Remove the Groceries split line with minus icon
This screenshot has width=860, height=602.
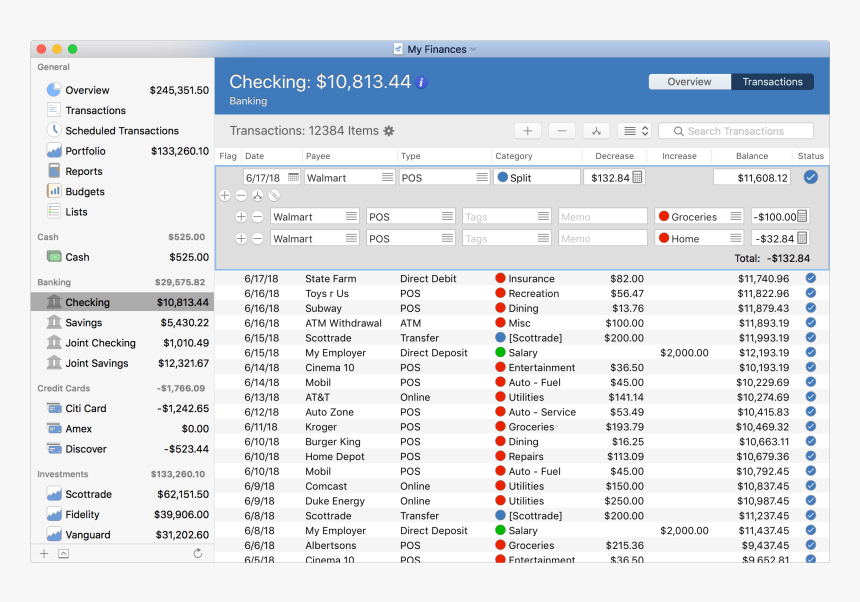point(257,217)
